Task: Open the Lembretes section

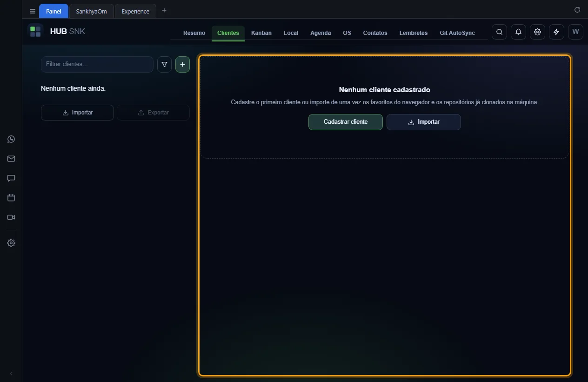Action: click(414, 33)
